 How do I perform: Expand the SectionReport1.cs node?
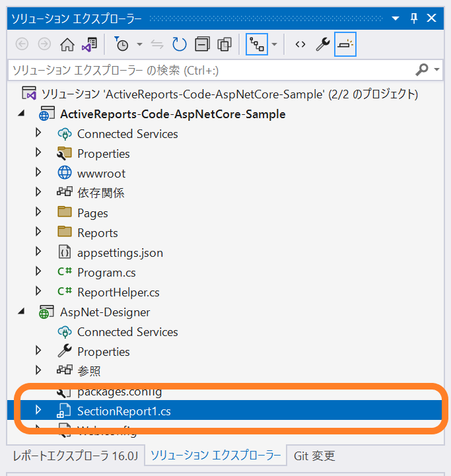tap(38, 410)
